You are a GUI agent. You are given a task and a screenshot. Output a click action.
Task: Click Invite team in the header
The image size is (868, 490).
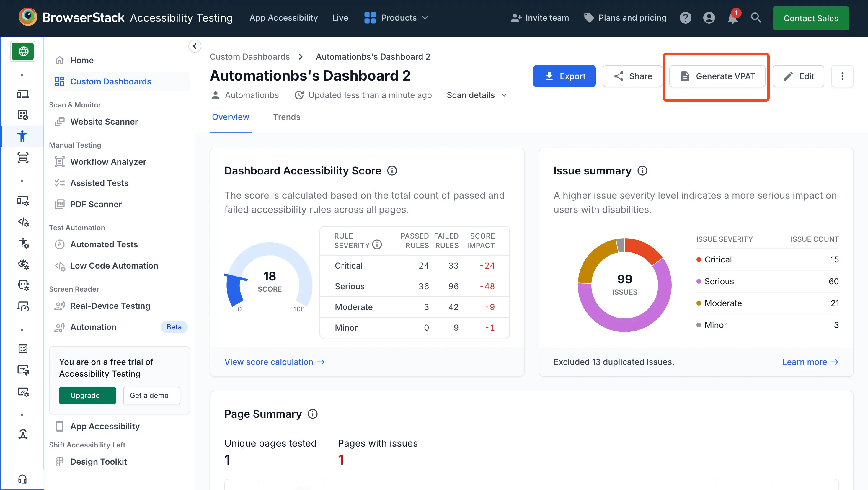pos(539,18)
